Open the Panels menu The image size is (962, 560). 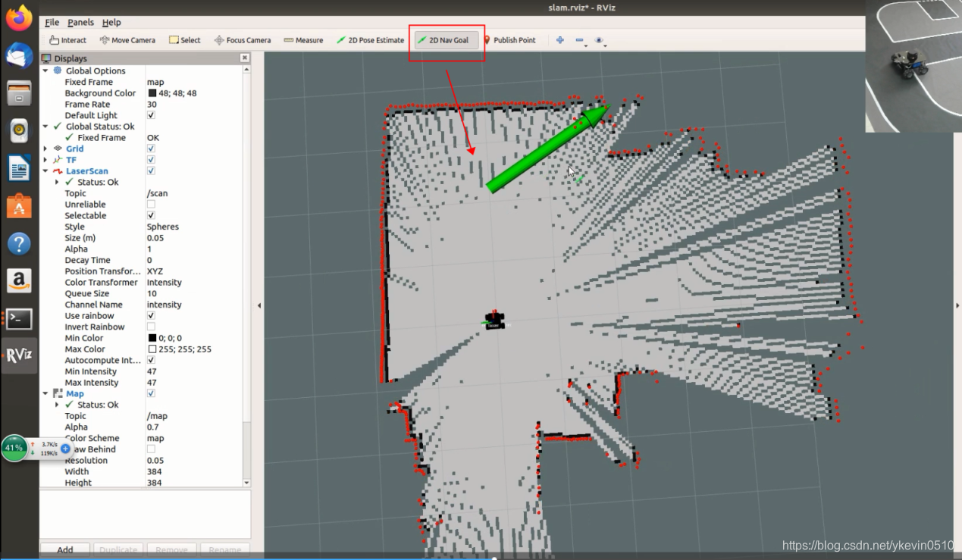pyautogui.click(x=81, y=23)
